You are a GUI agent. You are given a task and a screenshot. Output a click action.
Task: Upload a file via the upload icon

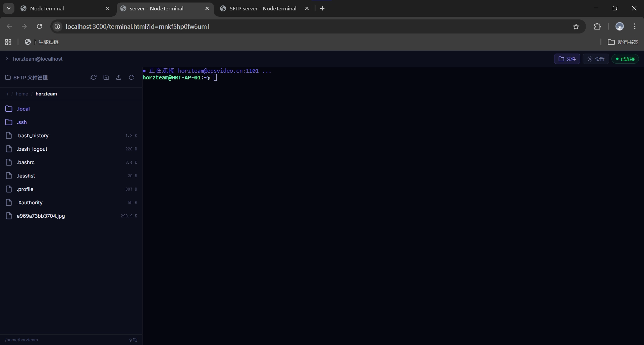[119, 77]
